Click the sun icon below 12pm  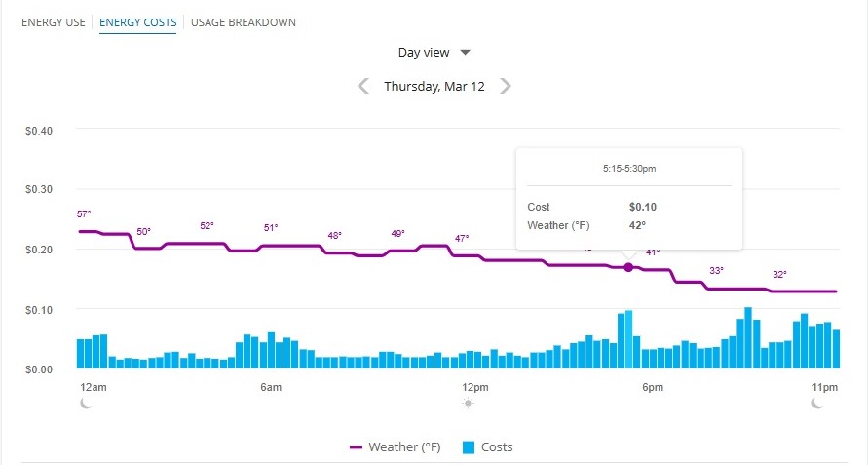(469, 403)
